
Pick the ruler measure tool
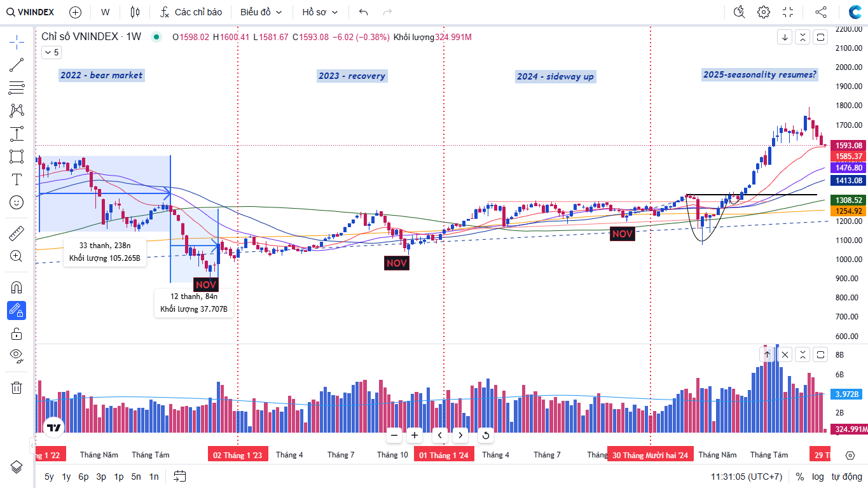17,234
